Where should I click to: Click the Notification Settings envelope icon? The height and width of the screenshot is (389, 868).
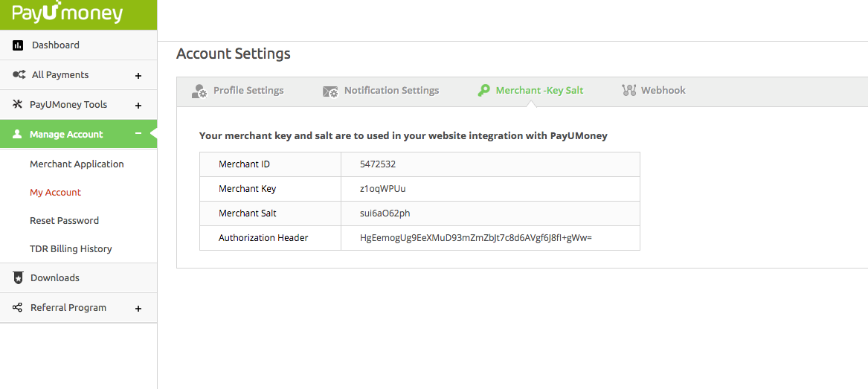pyautogui.click(x=330, y=91)
